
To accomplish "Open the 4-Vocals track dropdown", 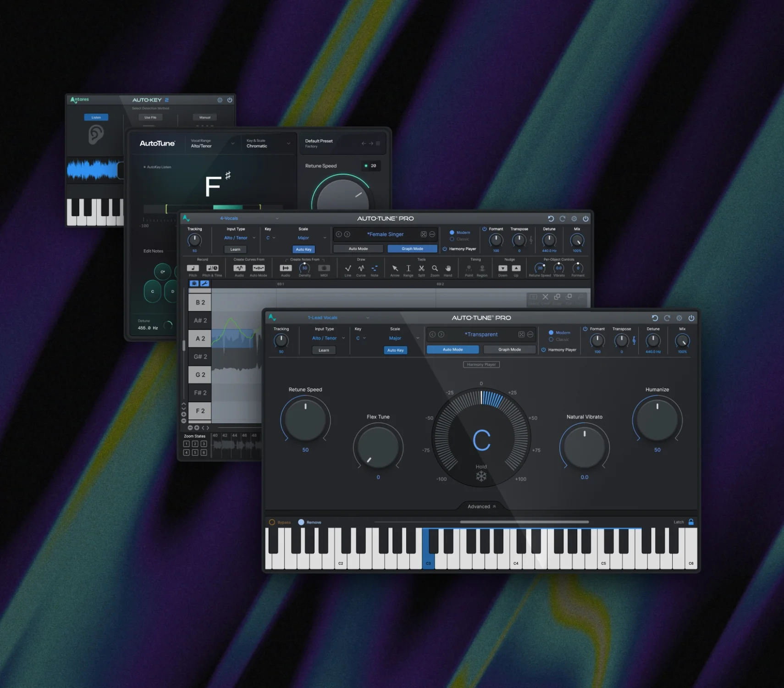I will click(249, 218).
